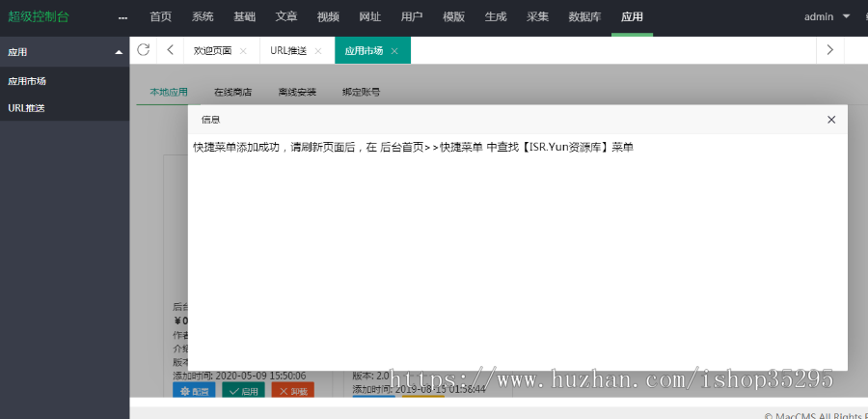Click the refresh icon in tab bar
Viewport: 868px width, 419px height.
coord(143,50)
